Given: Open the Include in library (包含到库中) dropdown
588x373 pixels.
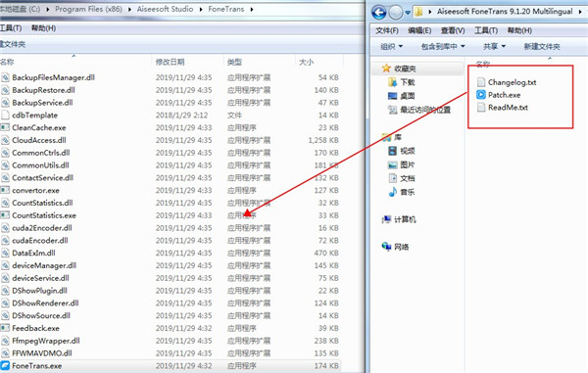Looking at the screenshot, I should 443,46.
